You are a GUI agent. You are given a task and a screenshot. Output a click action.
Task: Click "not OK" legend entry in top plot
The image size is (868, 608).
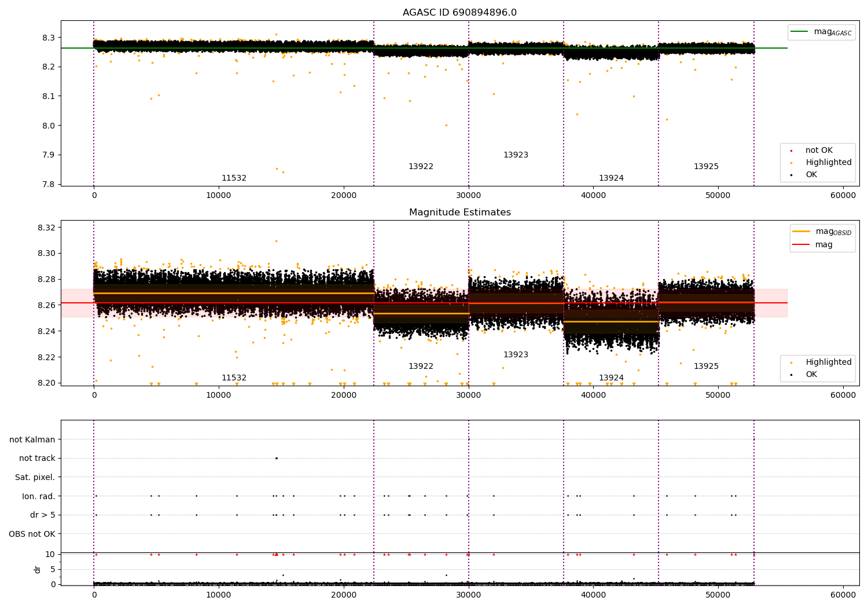811,151
